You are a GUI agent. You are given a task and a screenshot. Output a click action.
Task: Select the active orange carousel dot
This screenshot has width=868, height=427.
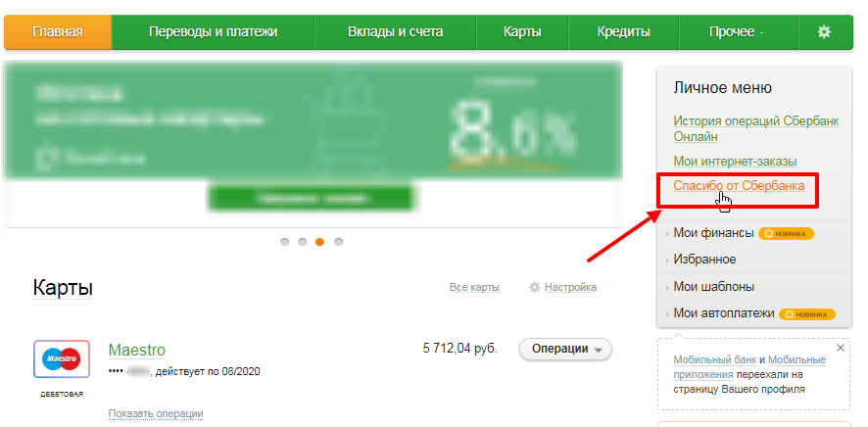[320, 242]
